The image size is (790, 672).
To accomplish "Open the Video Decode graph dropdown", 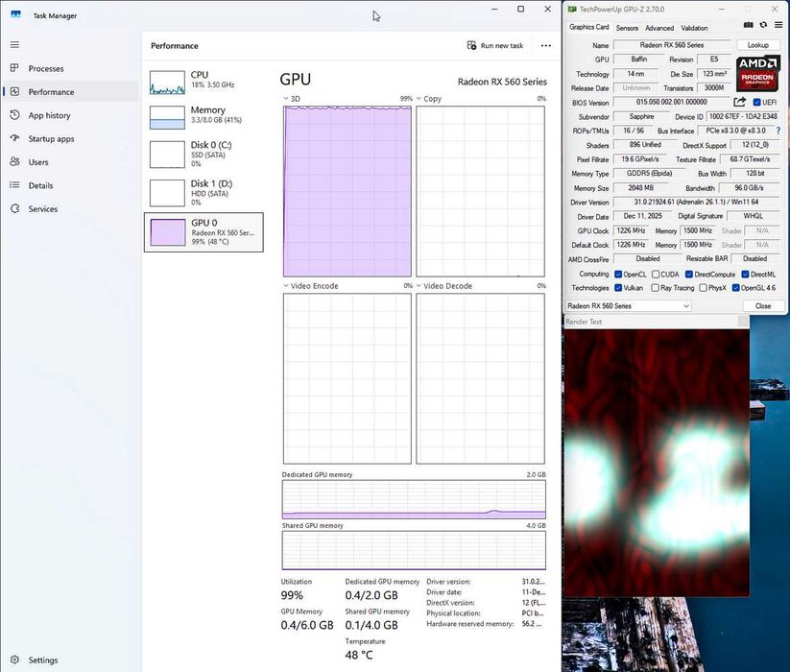I will 419,286.
